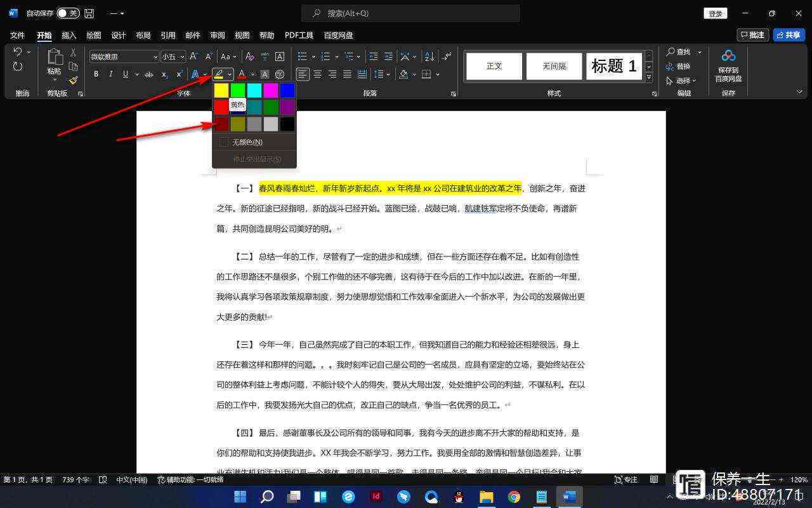This screenshot has width=812, height=508.
Task: Open highlight color dropdown arrow
Action: click(x=230, y=74)
